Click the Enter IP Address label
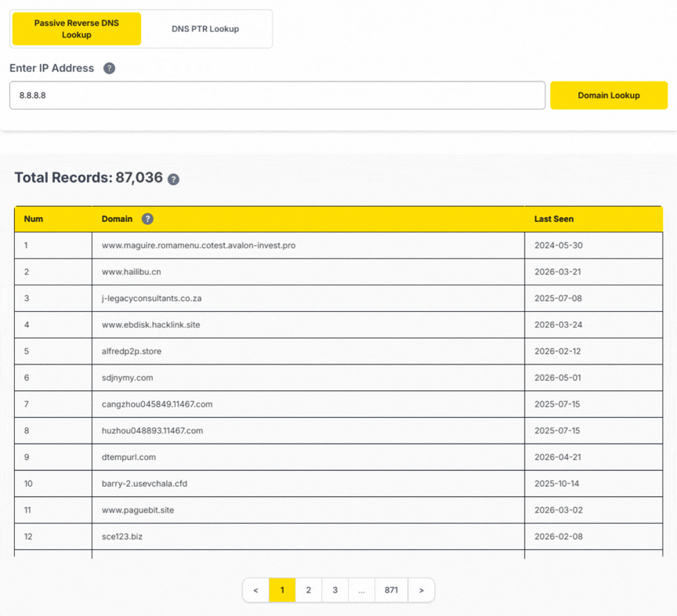The image size is (677, 616). coord(52,68)
